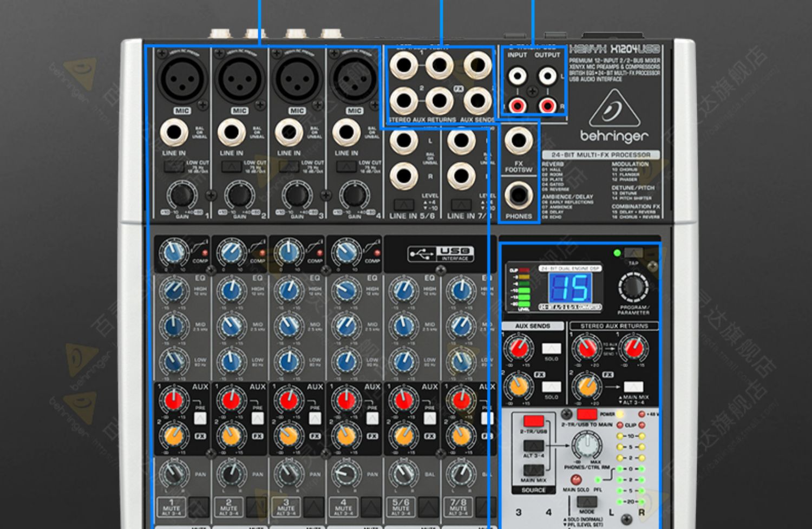The width and height of the screenshot is (812, 529).
Task: Click the Phones headphone jack
Action: tap(519, 195)
